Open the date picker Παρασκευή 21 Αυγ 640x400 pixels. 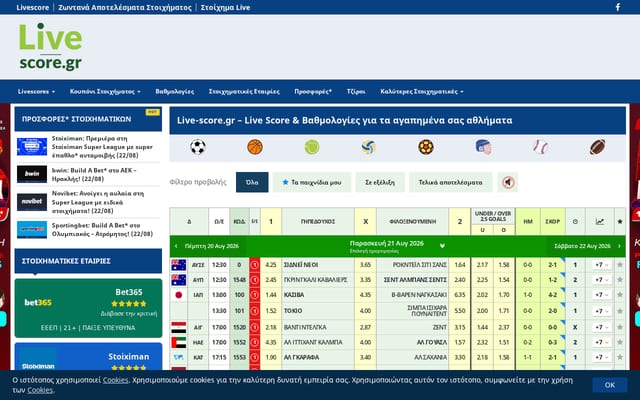coord(396,246)
